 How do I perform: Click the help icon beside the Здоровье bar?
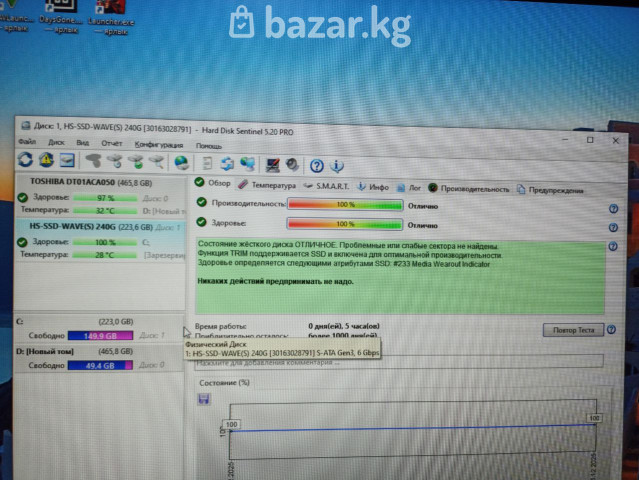point(613,227)
